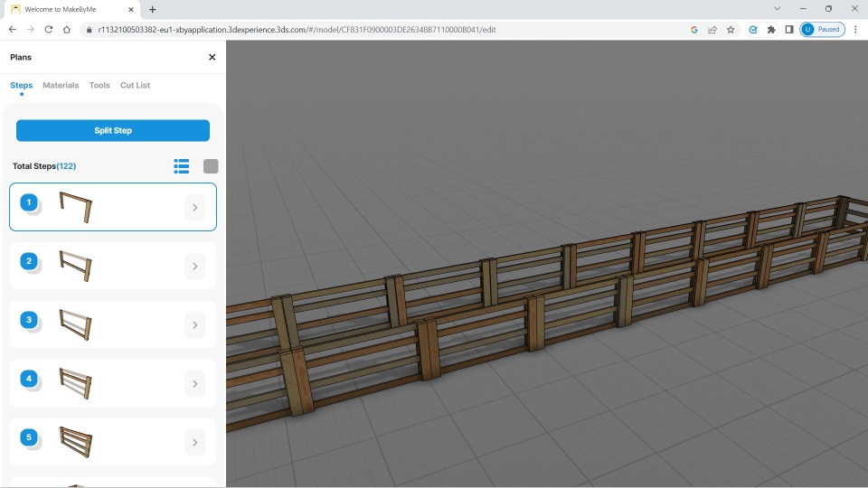The image size is (868, 488).
Task: View site security lock info
Action: 89,29
